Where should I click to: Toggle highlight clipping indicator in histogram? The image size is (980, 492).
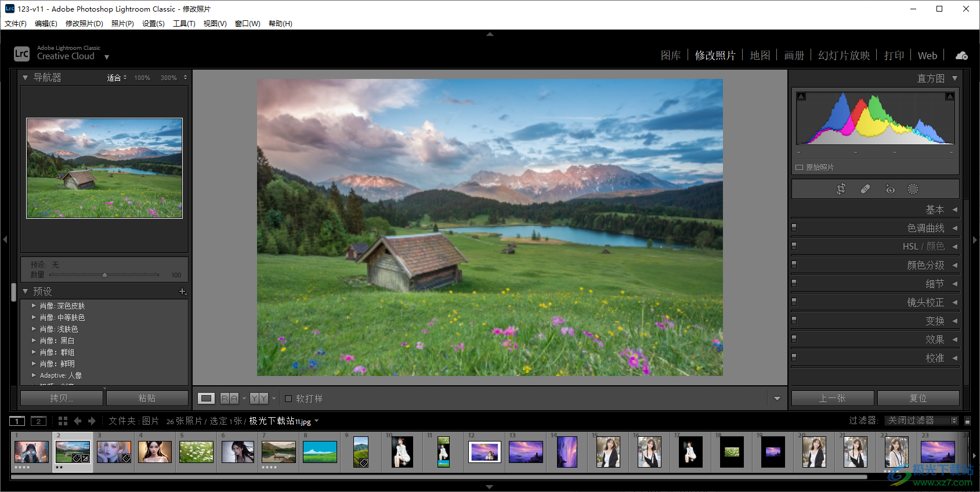tap(950, 96)
